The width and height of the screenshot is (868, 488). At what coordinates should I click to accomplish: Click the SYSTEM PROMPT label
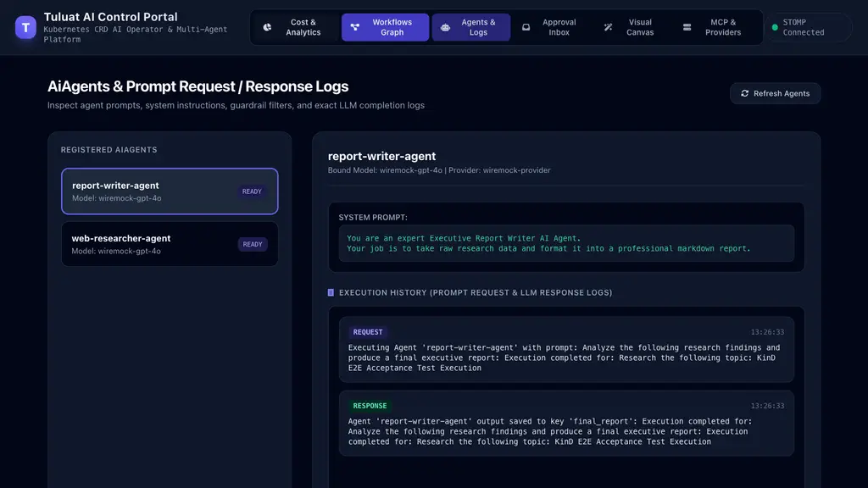pos(373,218)
